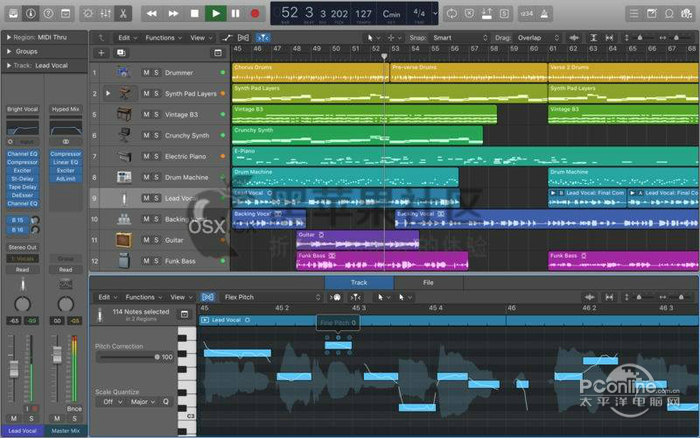Click the red Record button
700x438 pixels.
pyautogui.click(x=255, y=13)
